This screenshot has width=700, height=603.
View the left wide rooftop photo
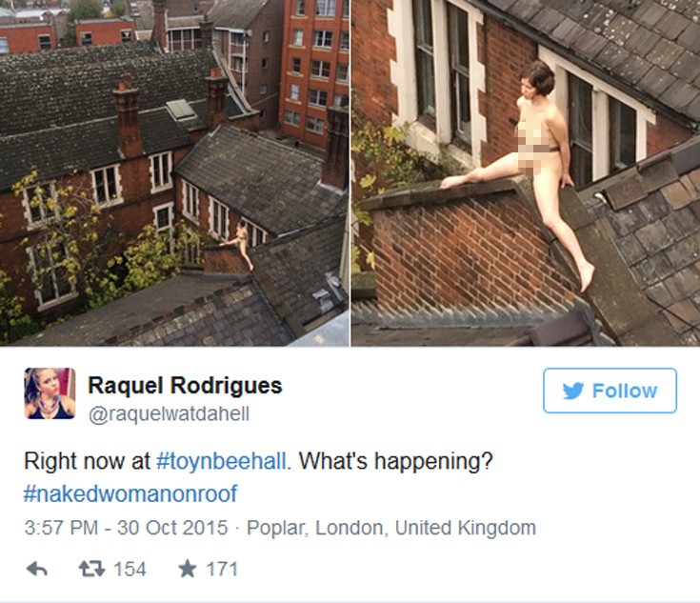[174, 172]
